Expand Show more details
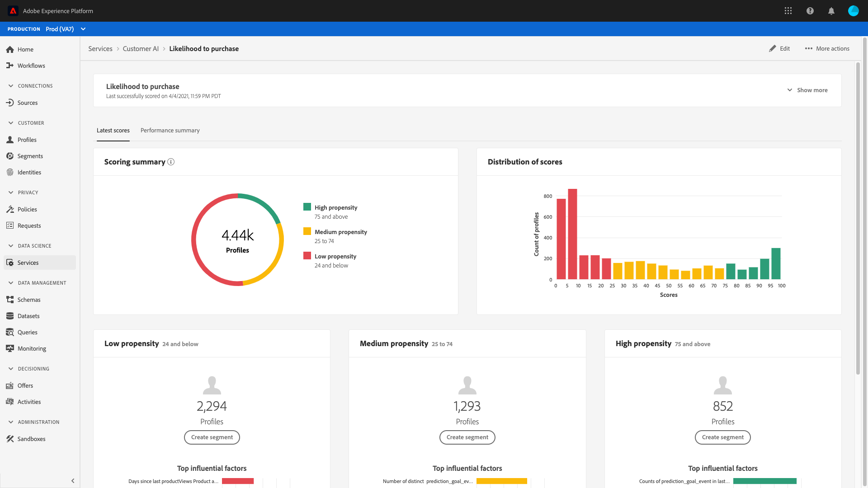 point(807,90)
